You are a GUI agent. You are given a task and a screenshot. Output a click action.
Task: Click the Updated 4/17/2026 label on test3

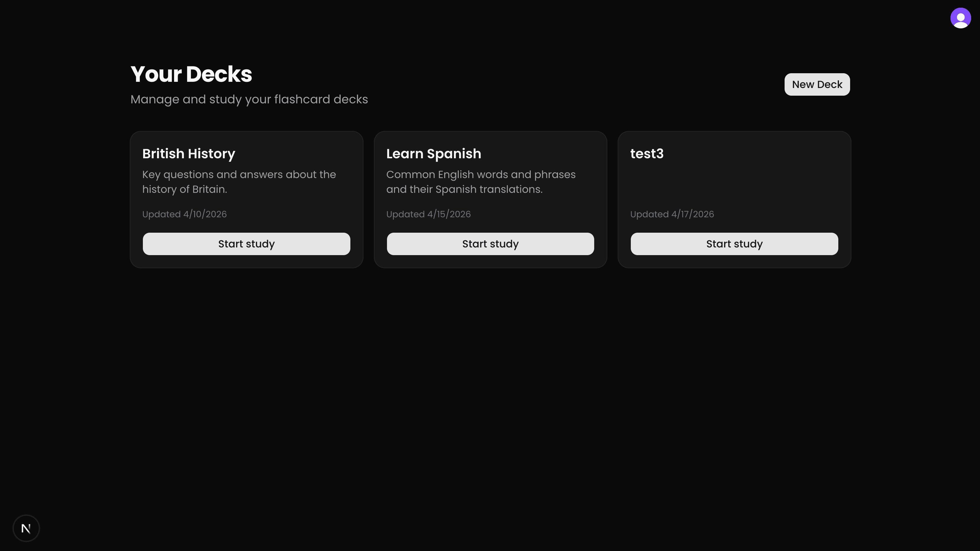[x=672, y=214]
